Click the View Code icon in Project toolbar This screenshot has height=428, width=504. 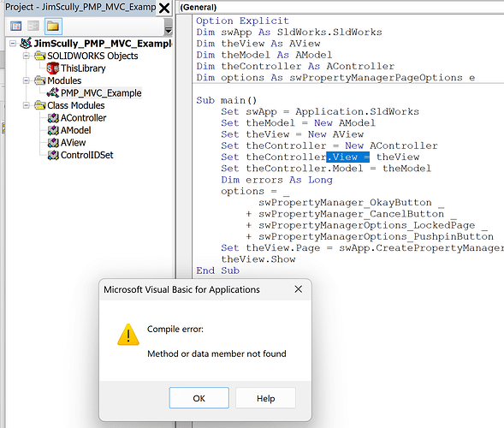click(15, 26)
